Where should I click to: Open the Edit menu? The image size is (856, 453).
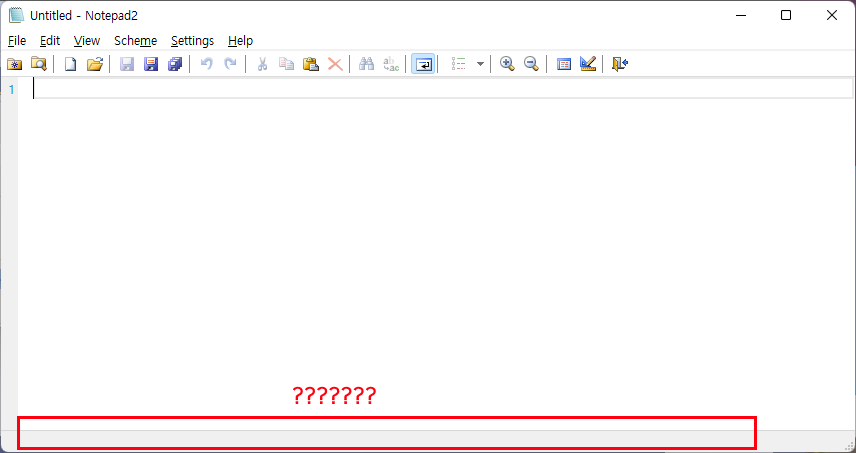50,41
